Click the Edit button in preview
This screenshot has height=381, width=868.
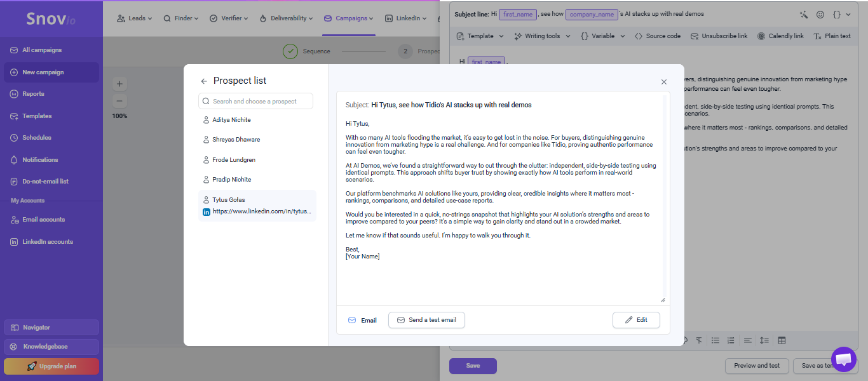(636, 320)
